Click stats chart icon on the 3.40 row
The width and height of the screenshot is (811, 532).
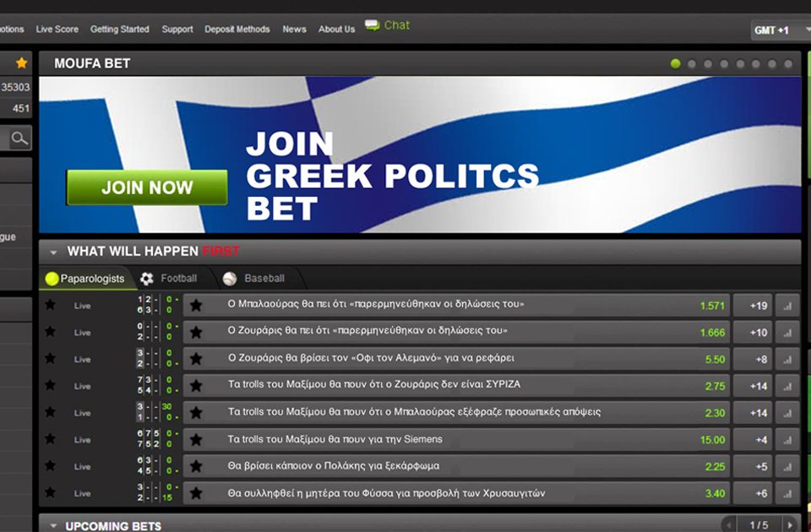pyautogui.click(x=787, y=493)
